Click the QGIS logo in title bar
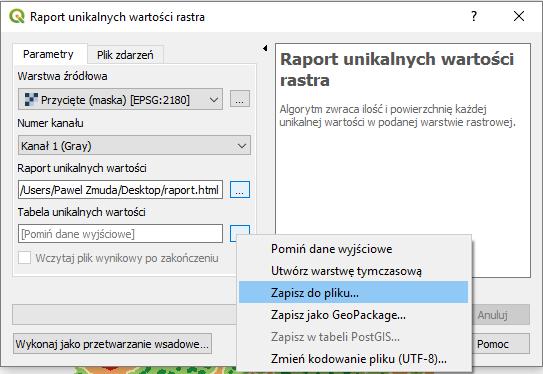The image size is (543, 374). (17, 16)
